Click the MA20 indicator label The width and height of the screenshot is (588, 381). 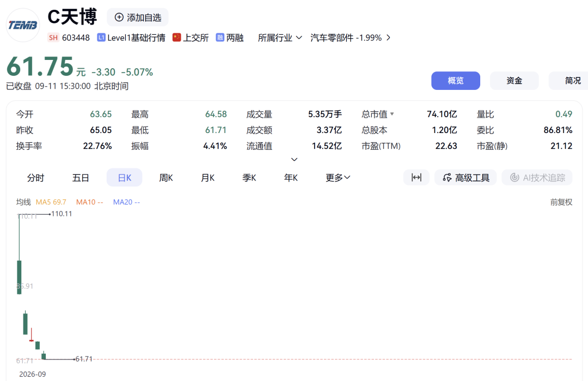click(x=126, y=202)
